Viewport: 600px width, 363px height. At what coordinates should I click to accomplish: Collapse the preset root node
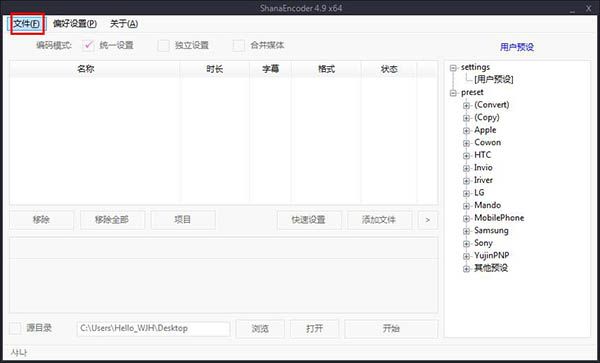(x=453, y=93)
